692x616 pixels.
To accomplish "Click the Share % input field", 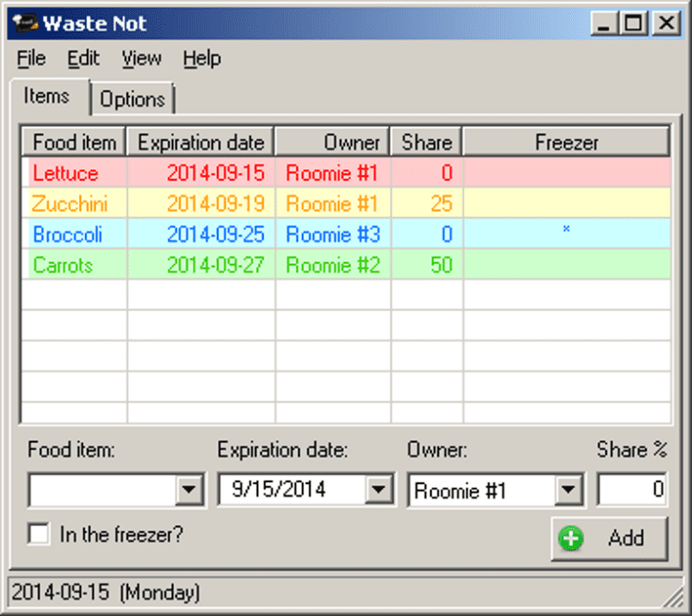I will click(x=632, y=489).
